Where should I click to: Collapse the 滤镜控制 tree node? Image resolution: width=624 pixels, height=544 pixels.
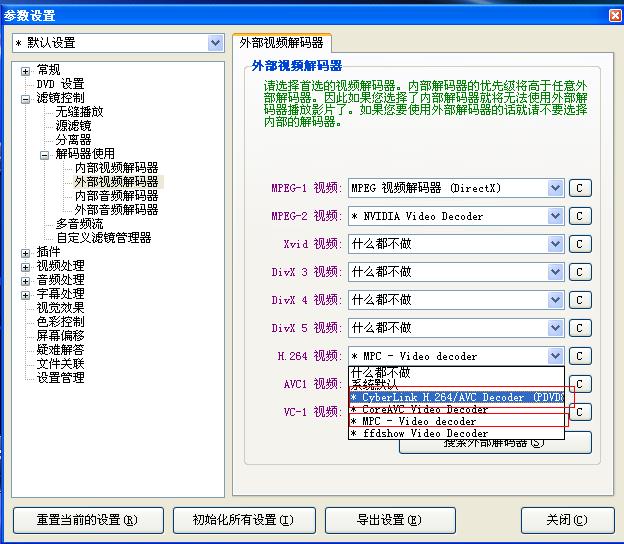click(x=26, y=98)
